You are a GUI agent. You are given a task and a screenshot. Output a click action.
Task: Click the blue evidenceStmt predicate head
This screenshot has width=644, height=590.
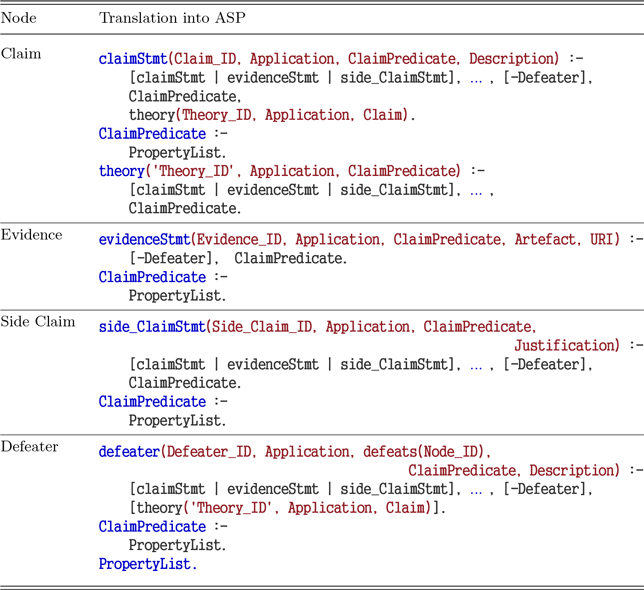tap(144, 240)
